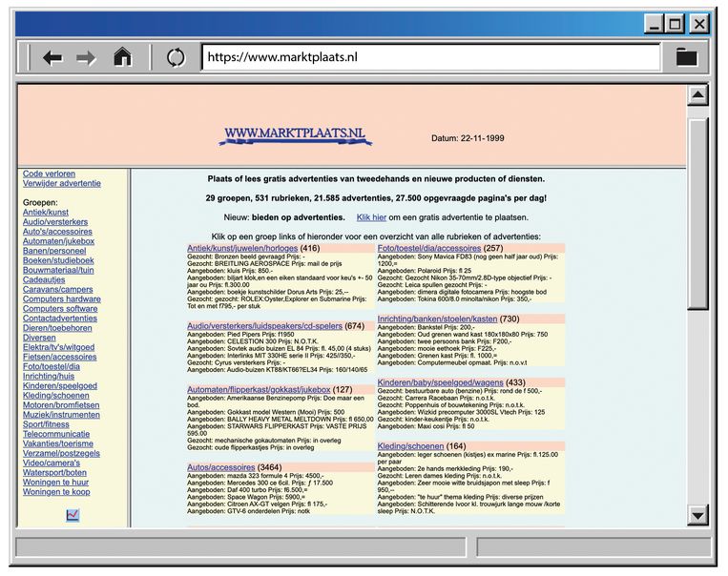
Task: Click the Marktplaats.nl banner logo
Action: click(x=294, y=136)
